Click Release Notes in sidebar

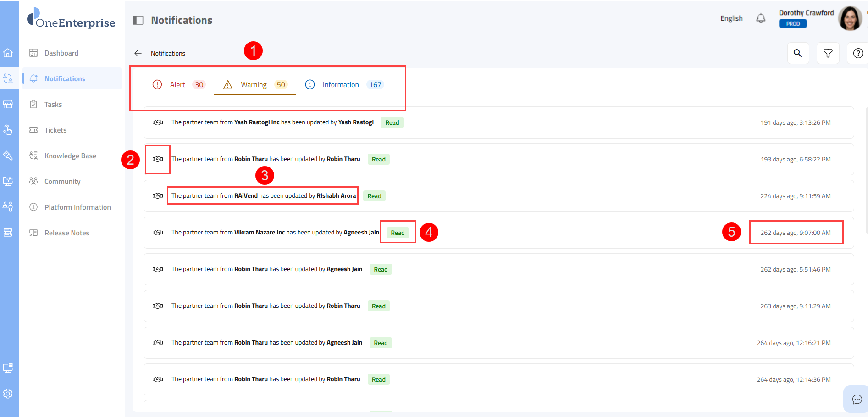tap(67, 233)
